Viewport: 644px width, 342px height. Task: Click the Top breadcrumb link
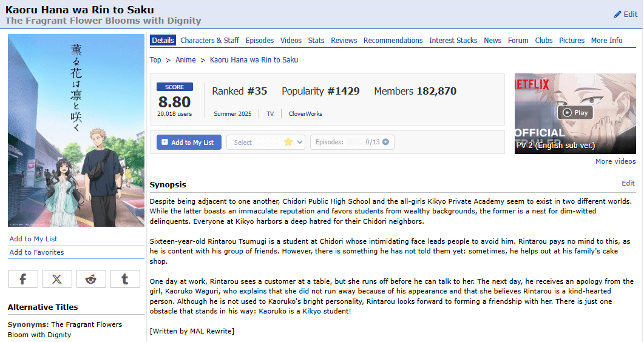click(x=155, y=60)
